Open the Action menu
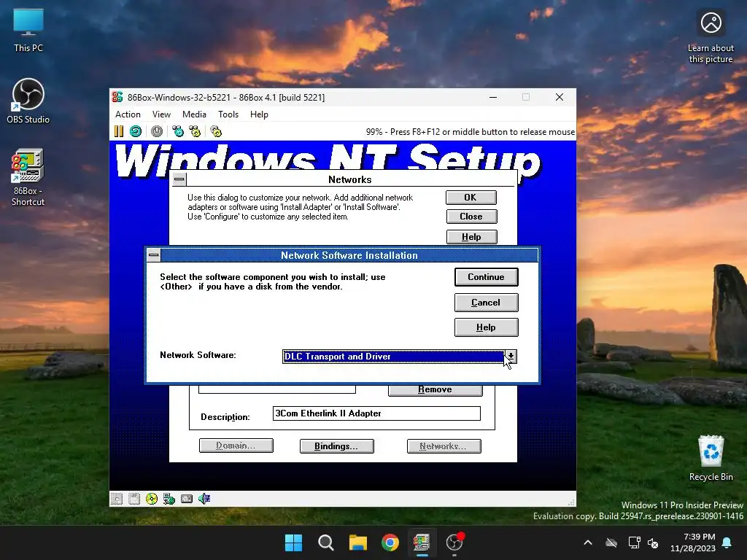The height and width of the screenshot is (560, 747). [x=128, y=114]
